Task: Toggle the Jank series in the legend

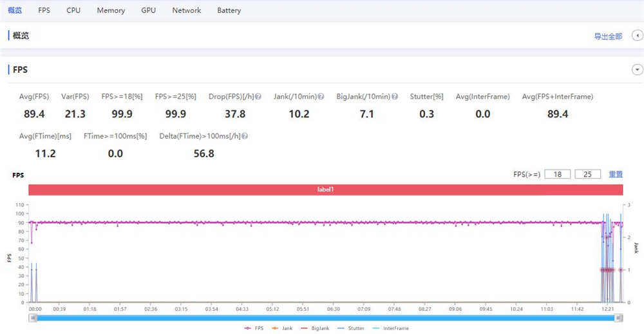Action: (x=282, y=328)
